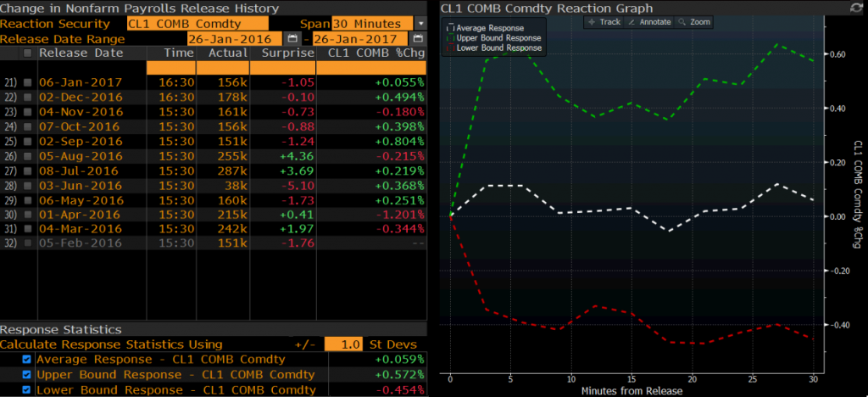Select the Actual value 38k
Image resolution: width=868 pixels, height=397 pixels.
(236, 186)
